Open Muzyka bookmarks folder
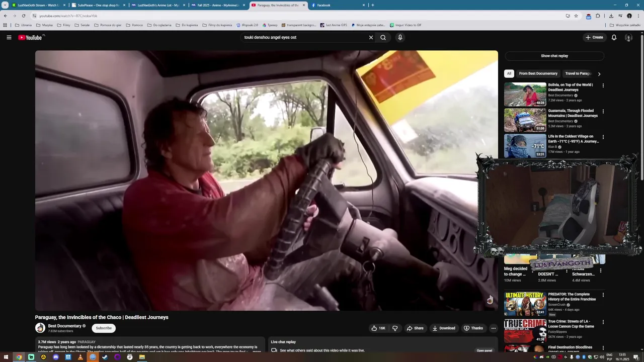This screenshot has height=362, width=644. (45, 25)
